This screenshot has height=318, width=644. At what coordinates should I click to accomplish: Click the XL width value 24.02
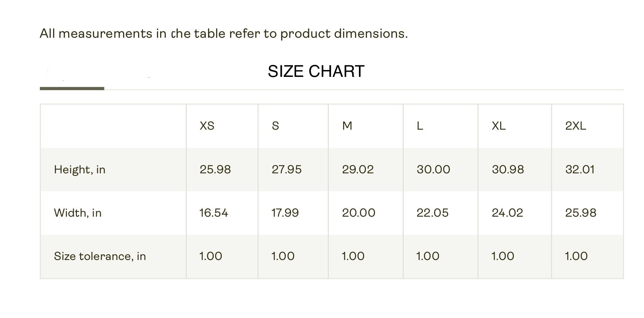[507, 213]
